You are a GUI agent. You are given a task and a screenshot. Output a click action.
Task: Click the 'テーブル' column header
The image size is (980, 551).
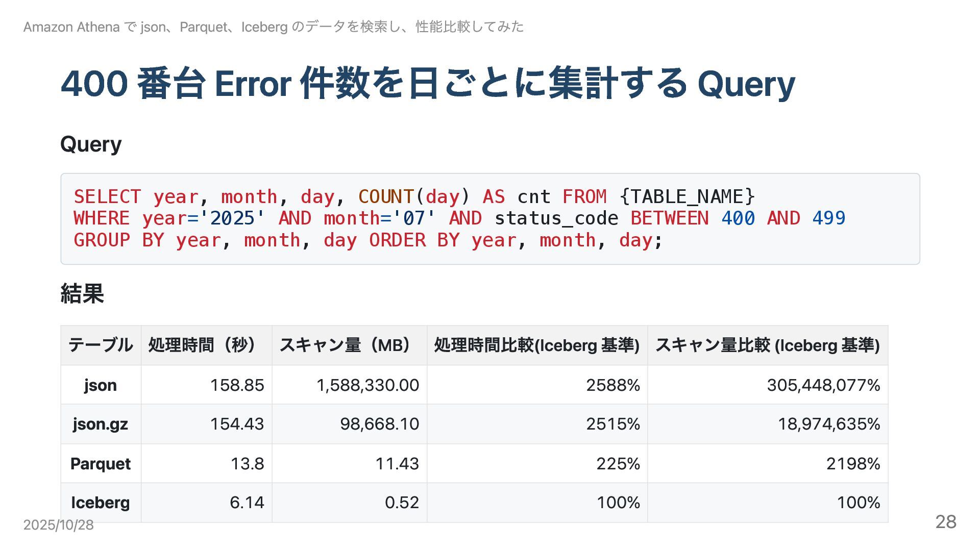(101, 345)
